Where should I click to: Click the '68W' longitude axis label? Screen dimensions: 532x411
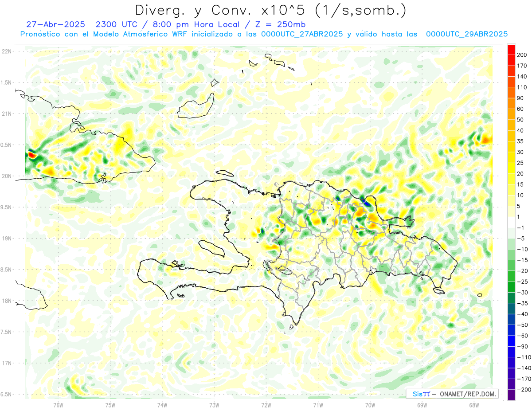(x=474, y=404)
